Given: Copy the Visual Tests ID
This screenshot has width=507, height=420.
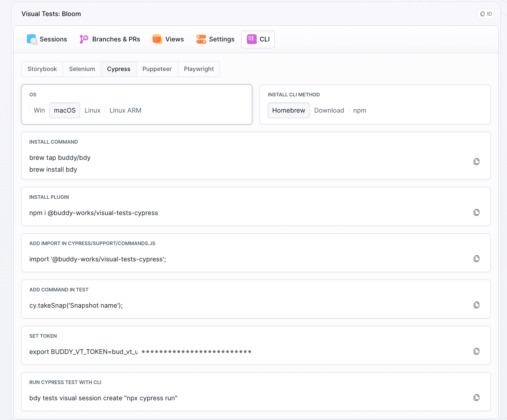Looking at the screenshot, I should [x=486, y=14].
